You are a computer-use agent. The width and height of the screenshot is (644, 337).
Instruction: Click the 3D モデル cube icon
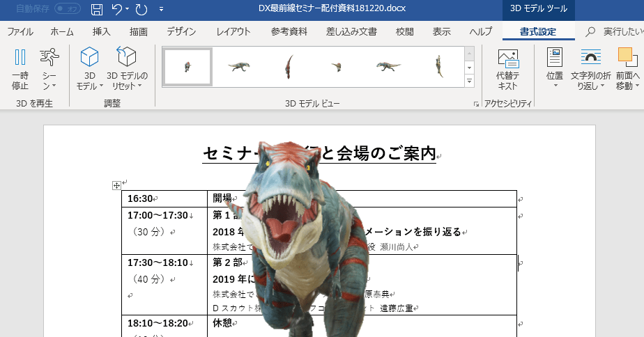click(89, 57)
